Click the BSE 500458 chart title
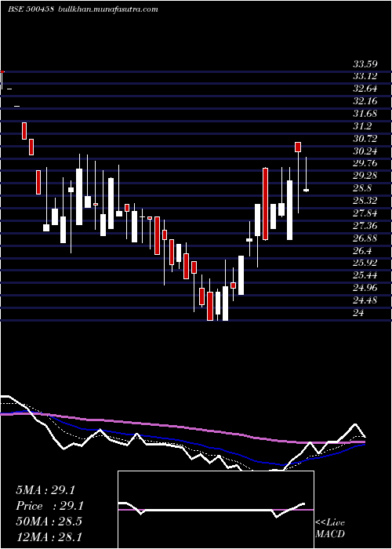The image size is (392, 549). [x=83, y=9]
